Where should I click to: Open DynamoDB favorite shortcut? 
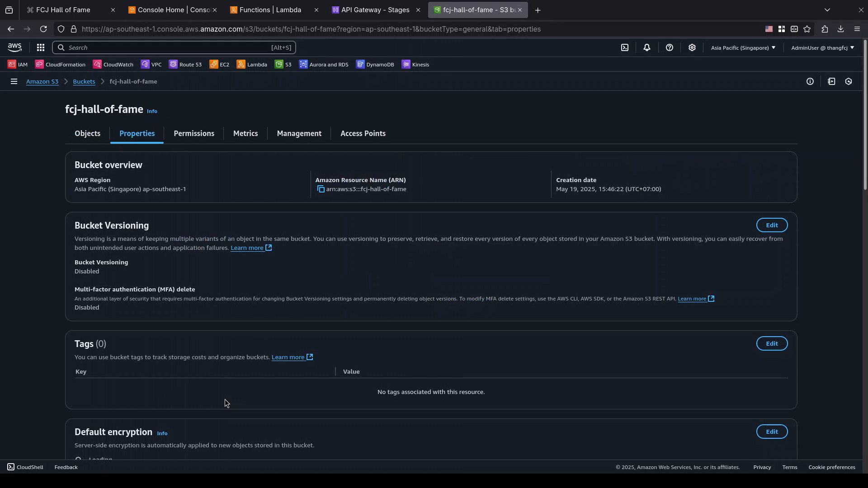[375, 65]
